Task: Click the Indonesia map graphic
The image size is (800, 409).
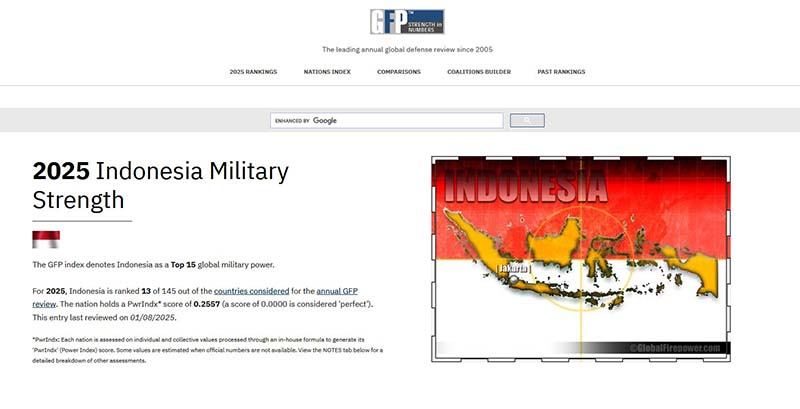Action: (580, 260)
